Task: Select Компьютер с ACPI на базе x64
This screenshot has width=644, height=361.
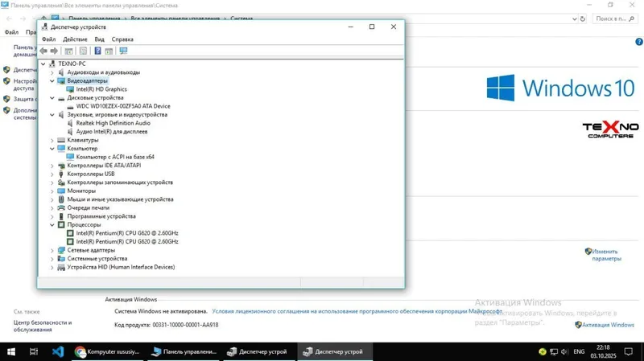Action: (x=115, y=157)
